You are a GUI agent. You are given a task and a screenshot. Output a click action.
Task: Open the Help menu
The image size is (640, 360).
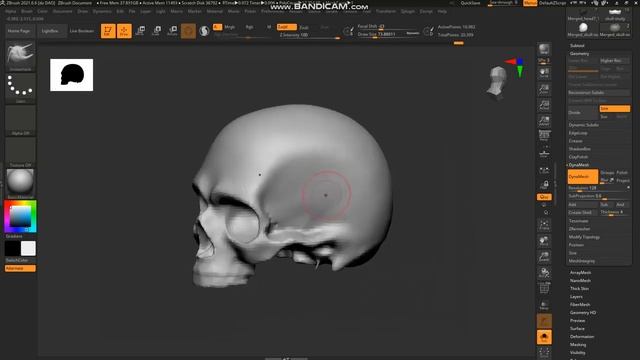coord(442,11)
